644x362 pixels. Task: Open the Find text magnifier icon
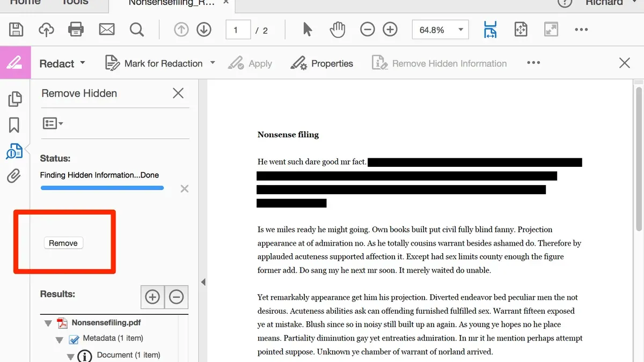click(137, 29)
